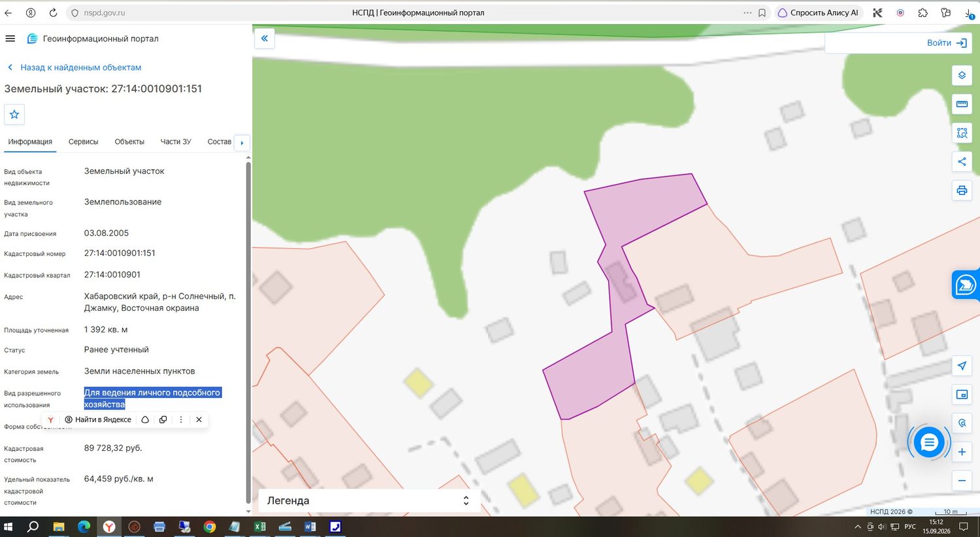The height and width of the screenshot is (537, 980).
Task: Open the round chat assistant button
Action: point(928,443)
